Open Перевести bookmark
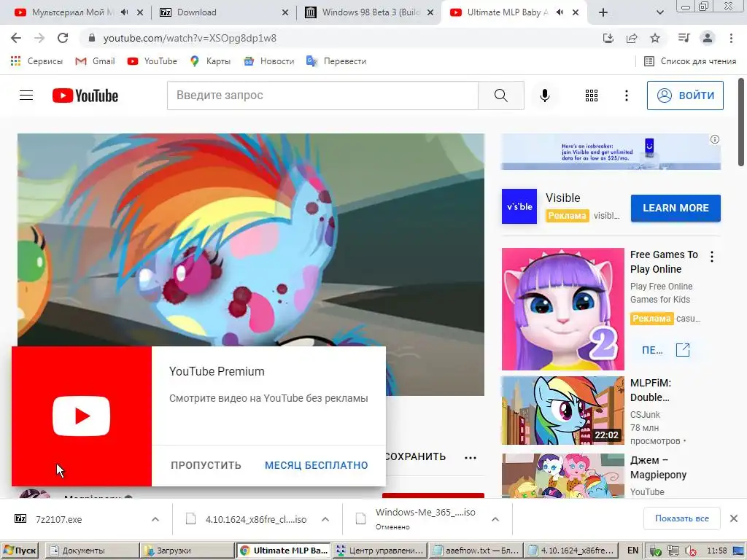Image resolution: width=747 pixels, height=560 pixels. [x=336, y=61]
